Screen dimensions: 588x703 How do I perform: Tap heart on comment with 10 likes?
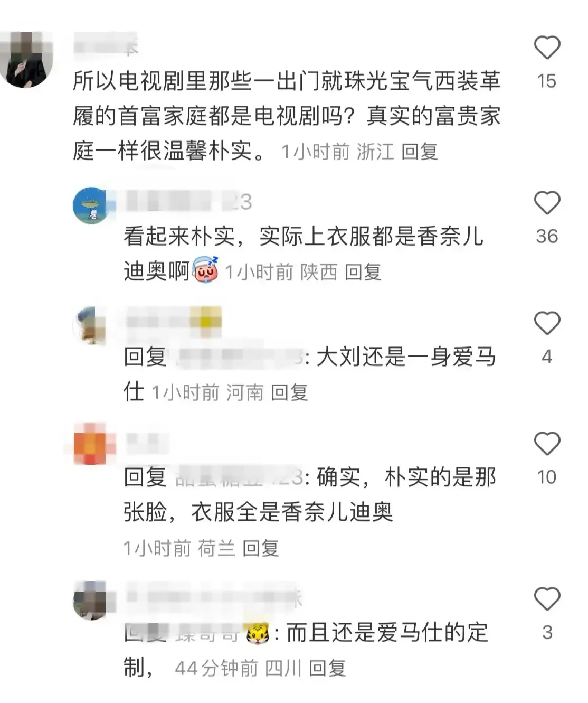click(x=547, y=444)
